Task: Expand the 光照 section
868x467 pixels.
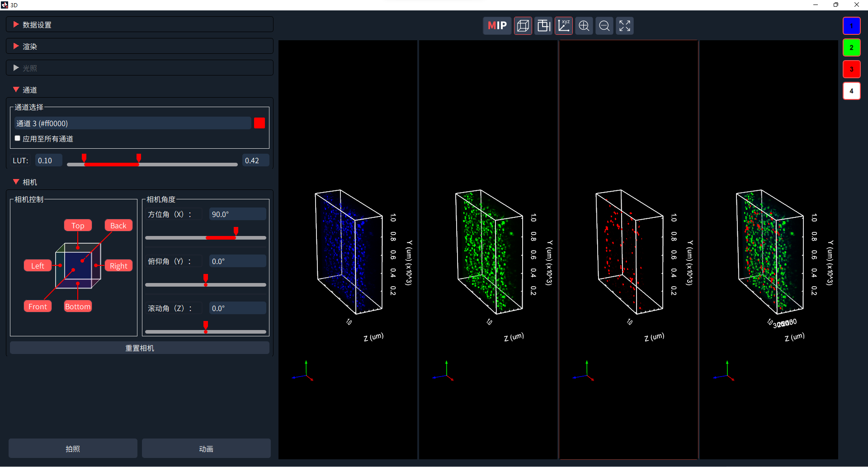Action: [140, 68]
